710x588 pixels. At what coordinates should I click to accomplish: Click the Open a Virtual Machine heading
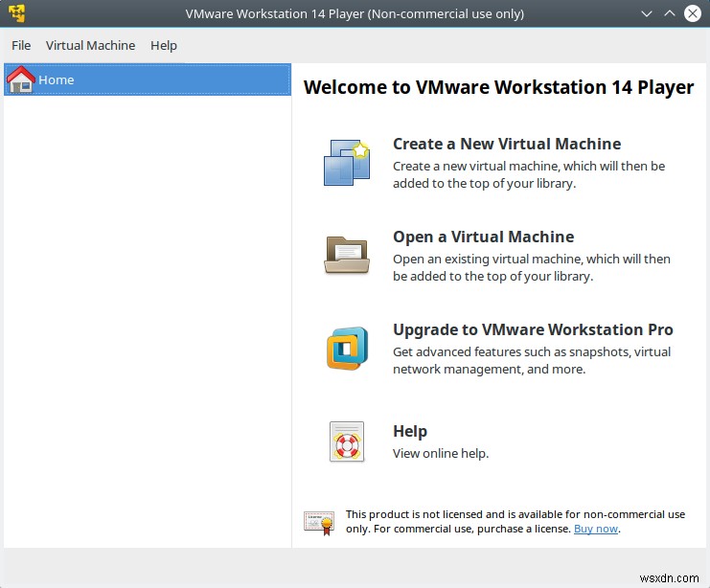click(x=484, y=237)
